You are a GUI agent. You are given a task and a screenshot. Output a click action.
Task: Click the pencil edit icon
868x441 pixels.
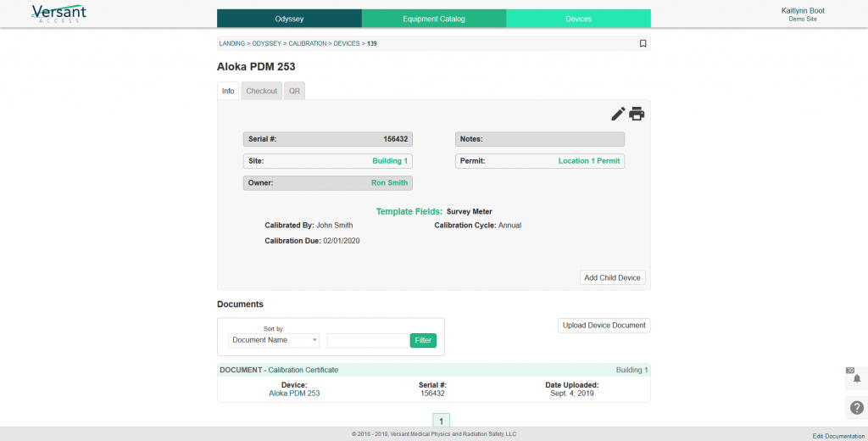(x=618, y=114)
